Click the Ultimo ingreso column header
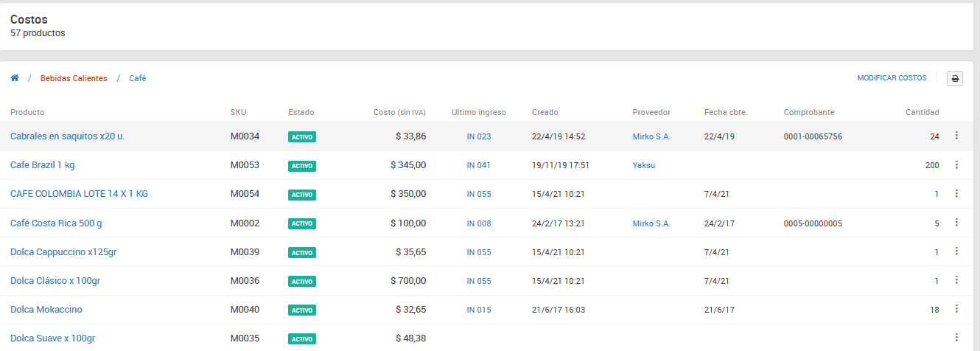Screen dimensions: 980x351 click(x=479, y=112)
